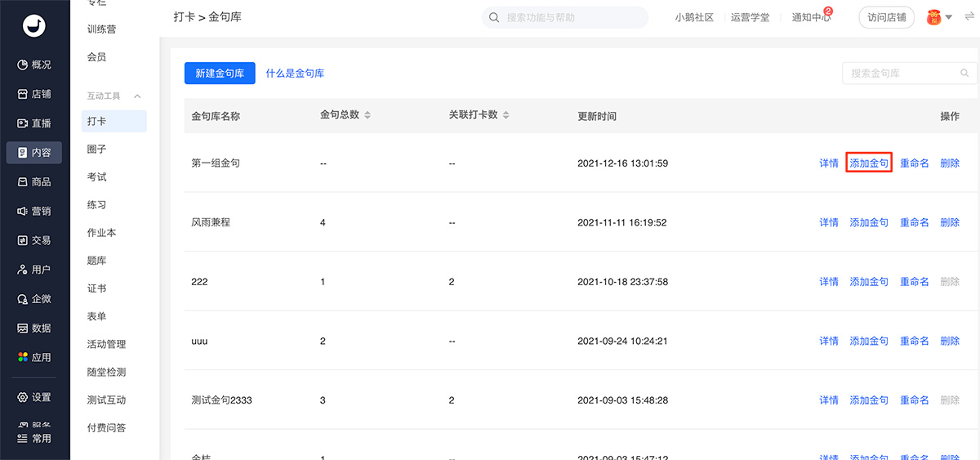Screen dimensions: 980x460
Task: Sort by 金句总数 column
Action: click(367, 115)
